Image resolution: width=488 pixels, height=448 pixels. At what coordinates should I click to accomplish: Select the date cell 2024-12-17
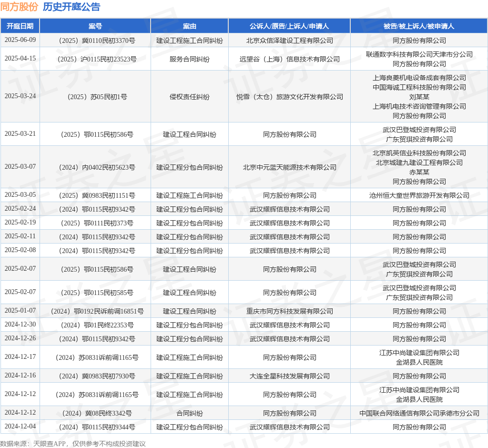tap(20, 357)
